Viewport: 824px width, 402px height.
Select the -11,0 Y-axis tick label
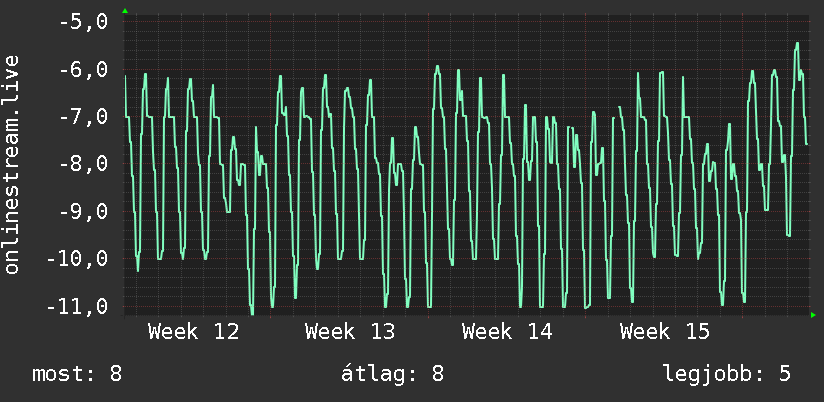pos(78,306)
